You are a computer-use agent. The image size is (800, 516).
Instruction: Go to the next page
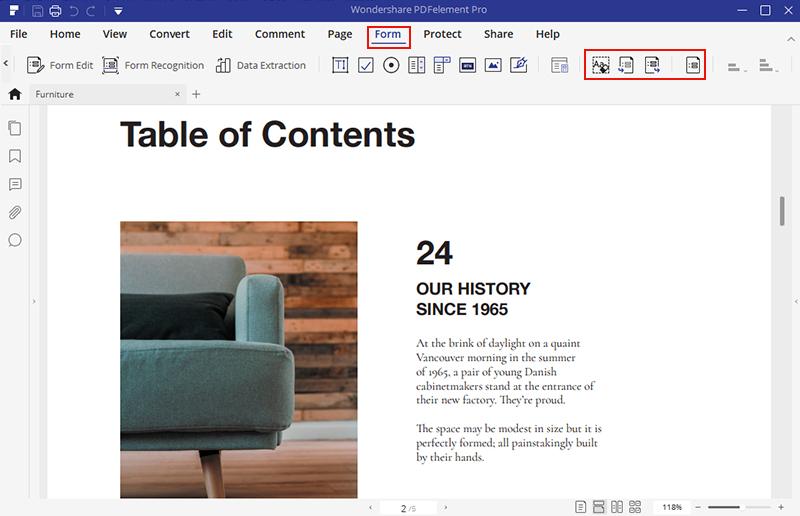click(445, 507)
